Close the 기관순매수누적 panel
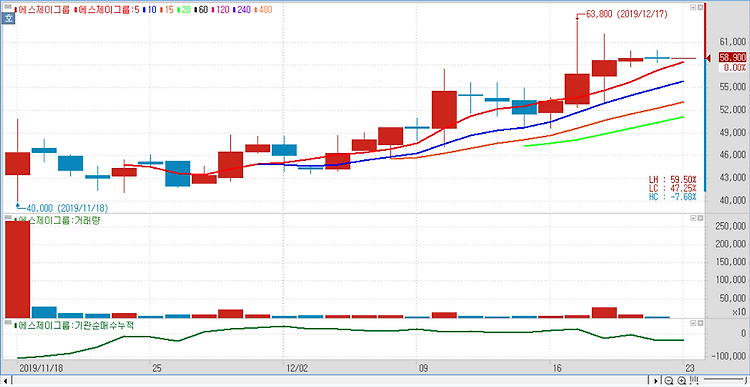Viewport: 750px width, 387px height. coord(700,324)
